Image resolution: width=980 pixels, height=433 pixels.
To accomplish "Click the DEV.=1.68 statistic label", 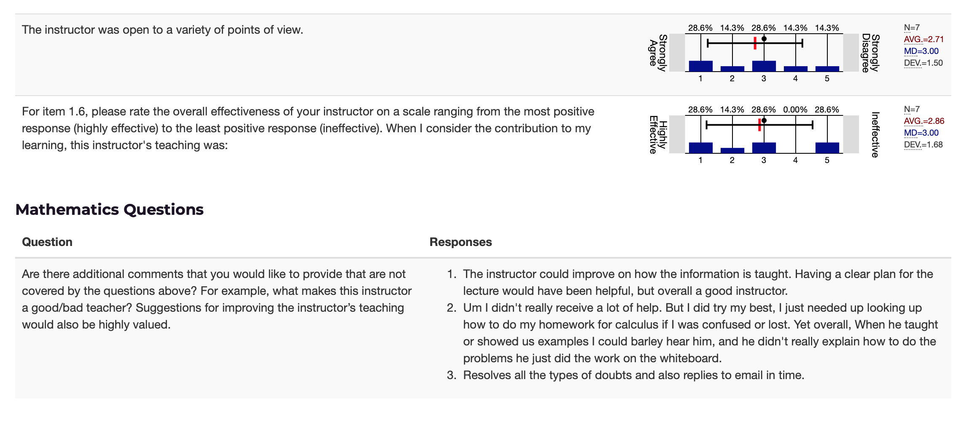I will pos(923,144).
